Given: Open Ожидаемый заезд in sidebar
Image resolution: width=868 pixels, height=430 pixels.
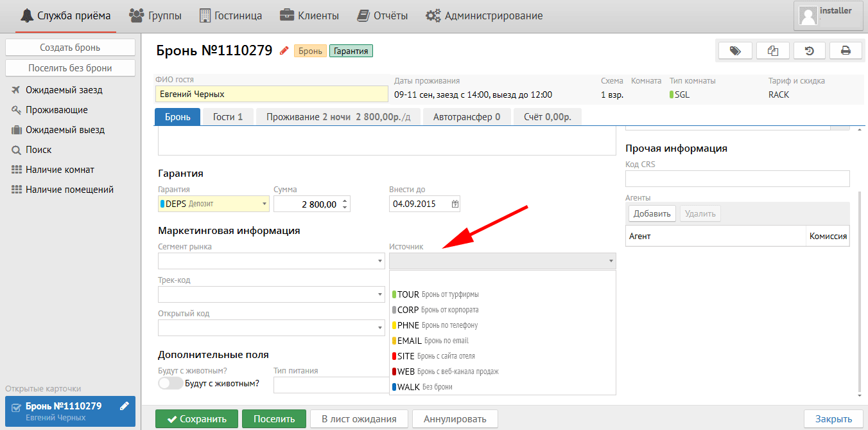Looking at the screenshot, I should [x=64, y=90].
